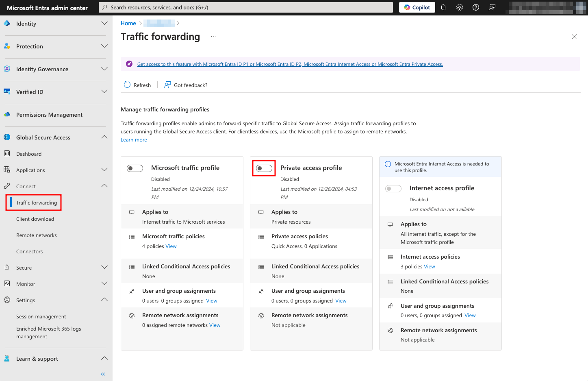
Task: Enable the Internet access profile
Action: (x=393, y=188)
